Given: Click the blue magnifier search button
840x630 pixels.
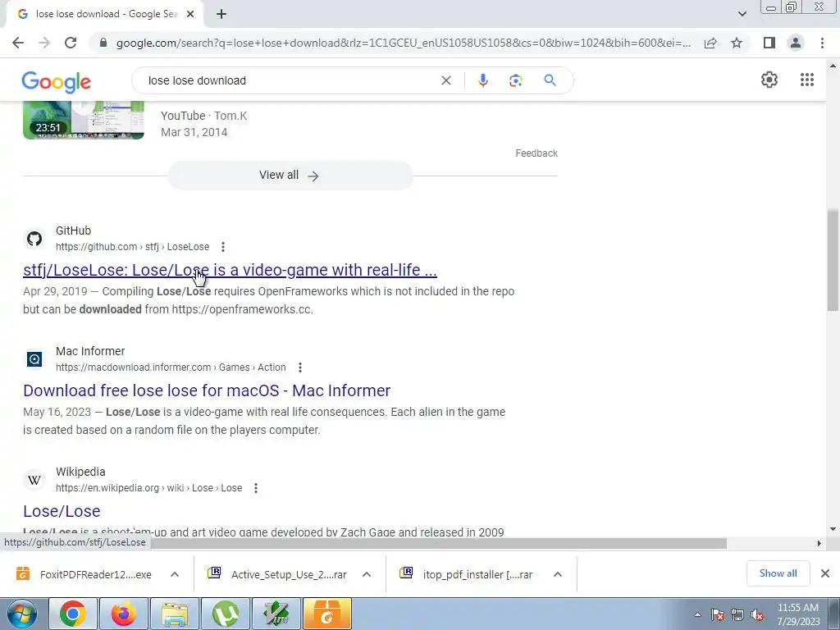Looking at the screenshot, I should 550,80.
